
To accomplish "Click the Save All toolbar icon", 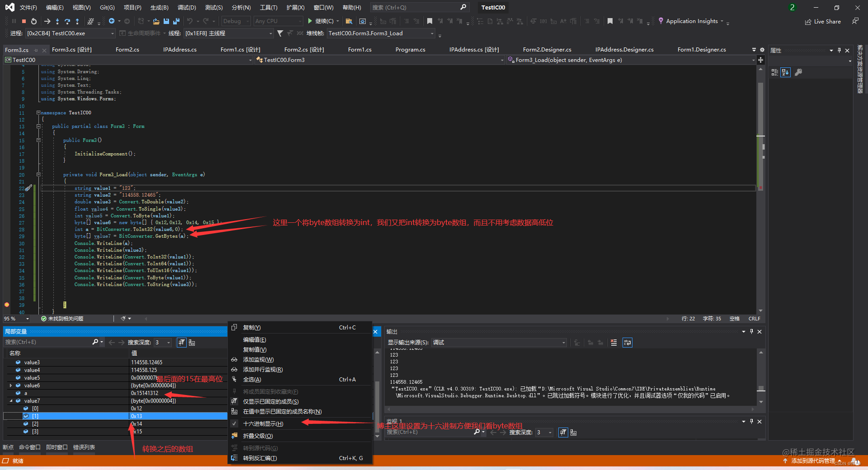I will click(x=175, y=21).
